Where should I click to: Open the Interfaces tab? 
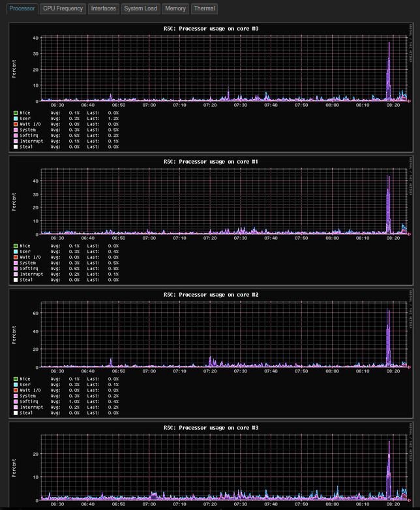pos(104,8)
